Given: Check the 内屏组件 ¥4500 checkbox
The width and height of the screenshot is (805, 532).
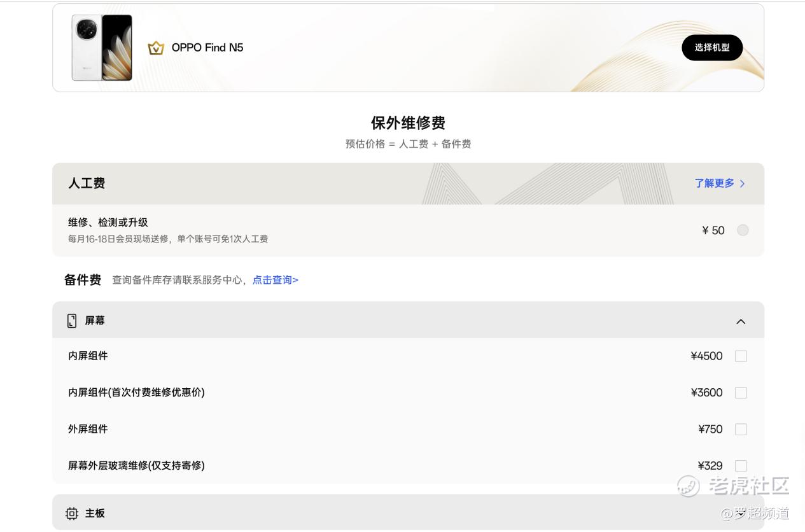Looking at the screenshot, I should [x=741, y=356].
